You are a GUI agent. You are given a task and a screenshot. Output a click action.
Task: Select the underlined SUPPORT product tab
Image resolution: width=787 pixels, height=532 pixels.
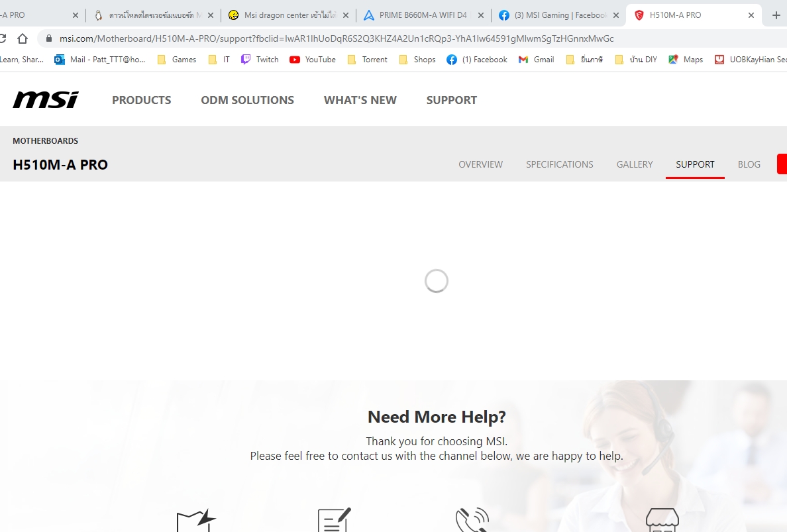click(x=695, y=164)
